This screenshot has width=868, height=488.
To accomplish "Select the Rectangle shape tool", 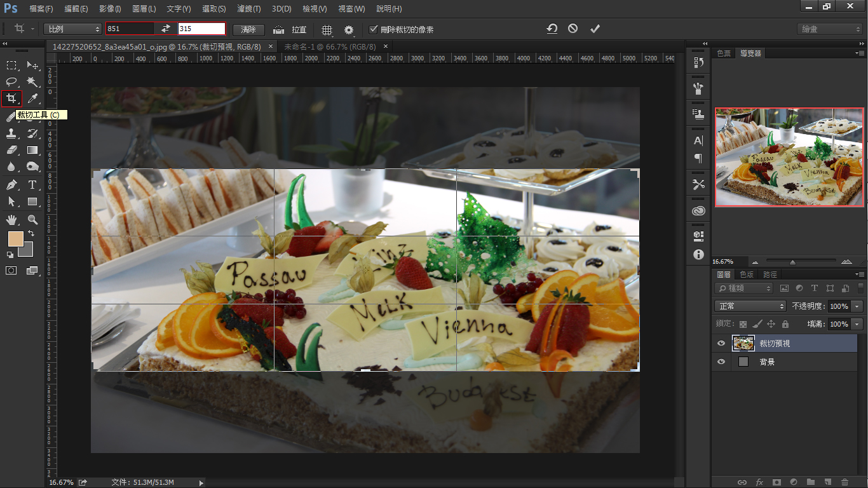I will pyautogui.click(x=32, y=201).
